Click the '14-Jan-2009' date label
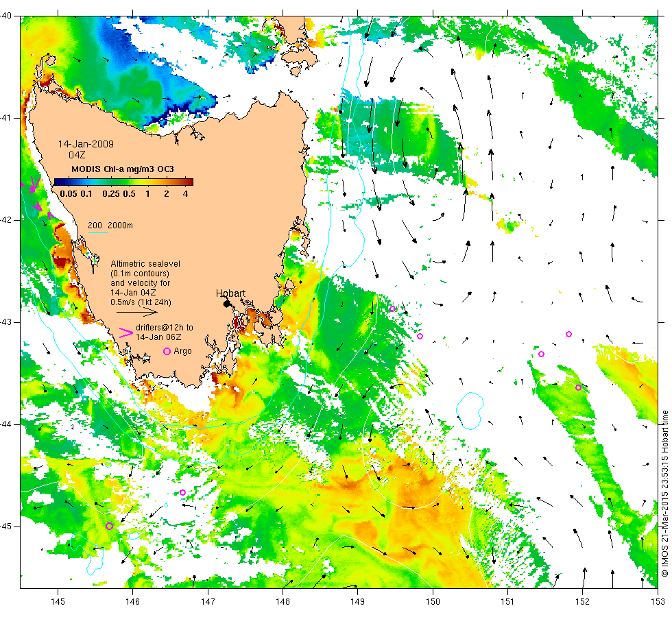672x617 pixels. (x=86, y=144)
